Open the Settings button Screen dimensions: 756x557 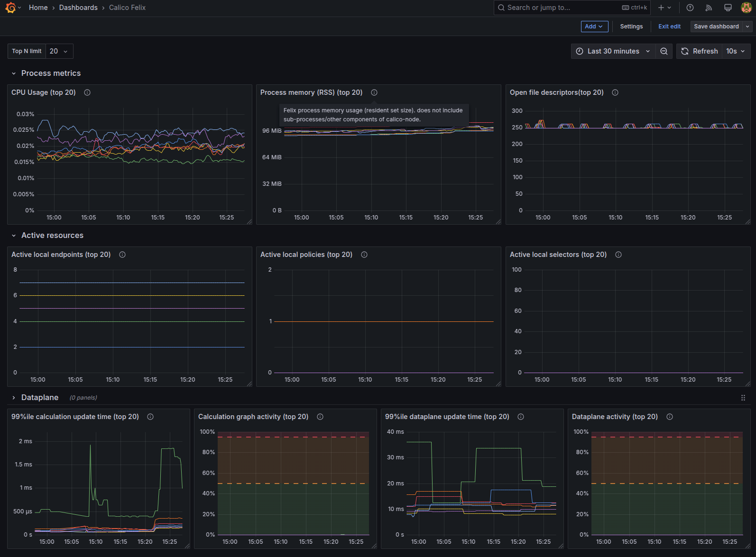631,27
